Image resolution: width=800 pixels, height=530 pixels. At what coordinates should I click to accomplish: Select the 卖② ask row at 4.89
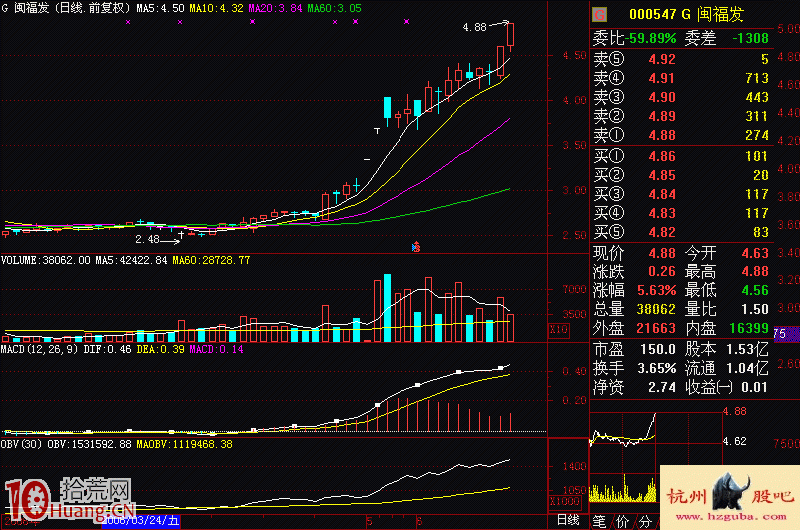point(681,116)
